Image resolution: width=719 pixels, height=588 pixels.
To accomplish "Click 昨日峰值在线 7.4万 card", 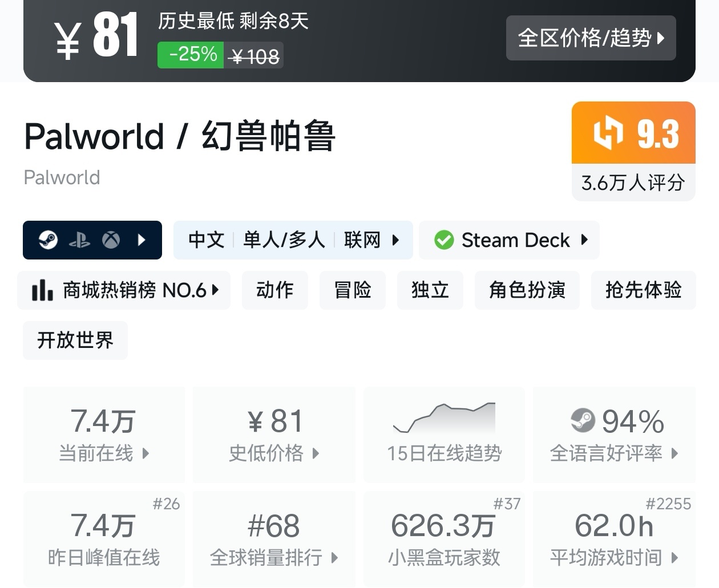I will coord(104,539).
